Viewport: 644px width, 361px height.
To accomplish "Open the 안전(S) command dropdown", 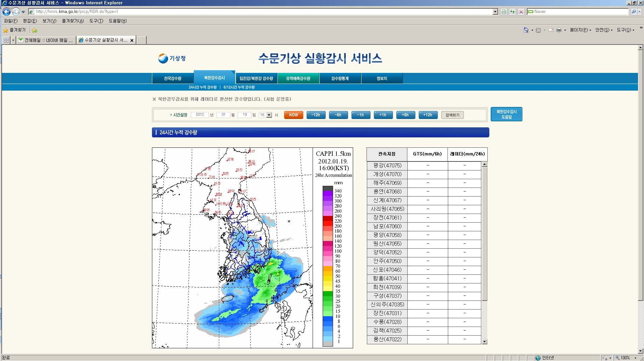I will pyautogui.click(x=604, y=30).
